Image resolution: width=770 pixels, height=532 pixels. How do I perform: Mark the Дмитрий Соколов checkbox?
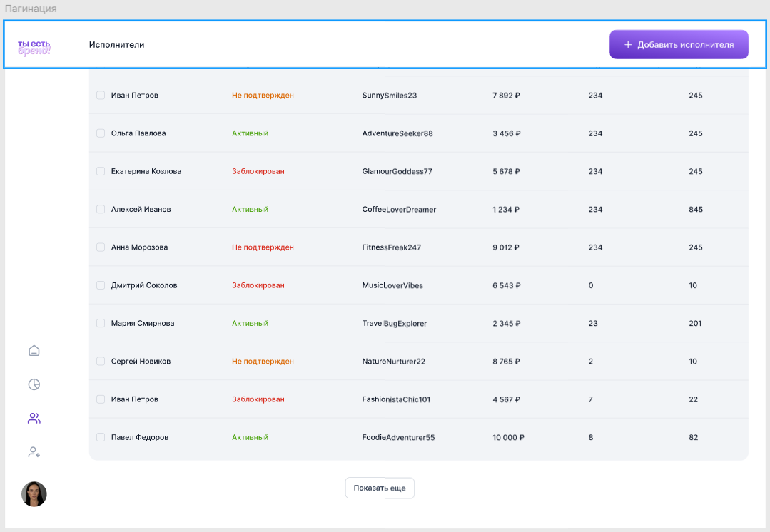coord(101,285)
